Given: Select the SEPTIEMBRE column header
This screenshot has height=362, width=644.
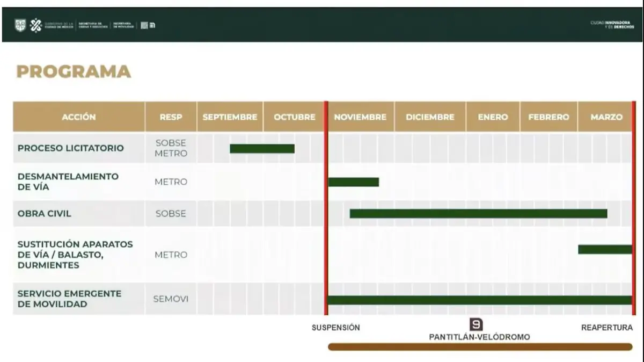Looking at the screenshot, I should [230, 117].
